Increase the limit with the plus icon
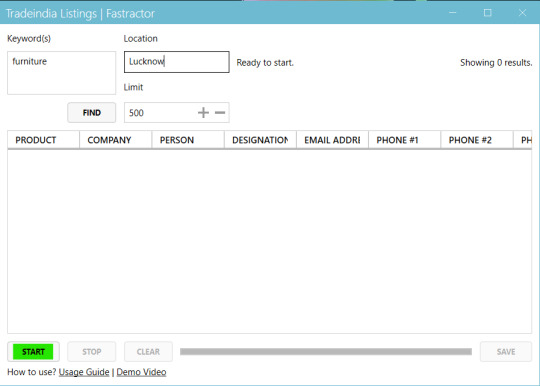This screenshot has height=386, width=540. pyautogui.click(x=203, y=113)
